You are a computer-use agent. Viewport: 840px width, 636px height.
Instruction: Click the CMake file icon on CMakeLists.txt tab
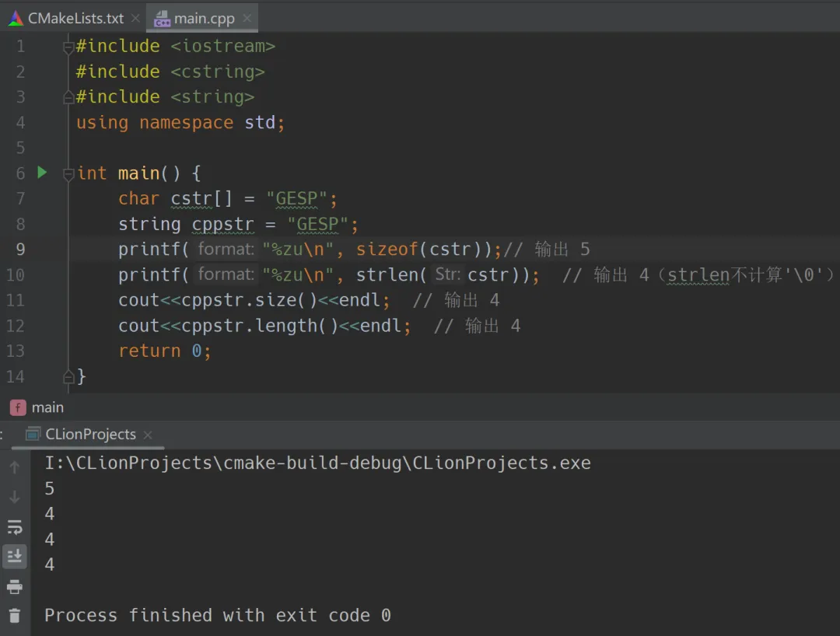(x=16, y=18)
